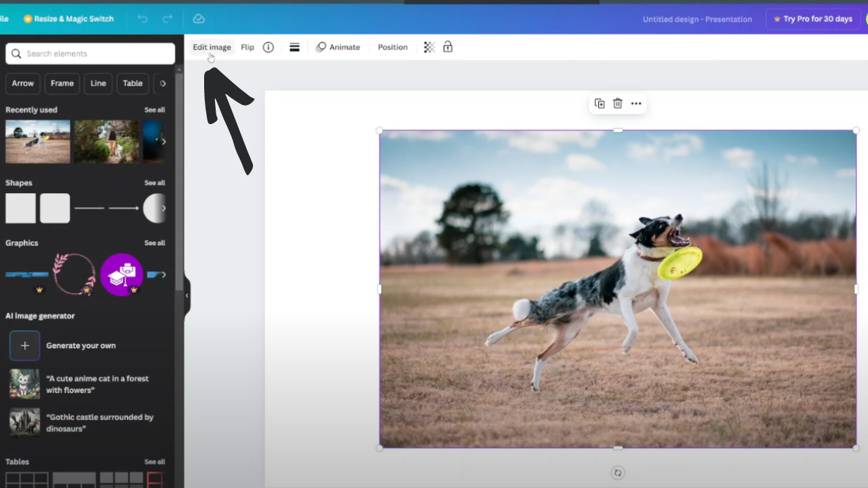868x488 pixels.
Task: Toggle the lock icon in toolbar
Action: pos(448,47)
